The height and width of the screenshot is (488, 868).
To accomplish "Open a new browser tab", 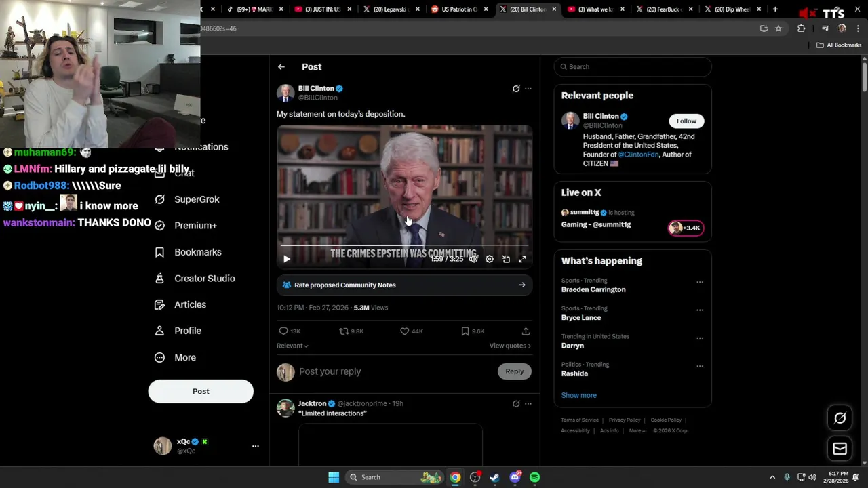I will click(775, 9).
